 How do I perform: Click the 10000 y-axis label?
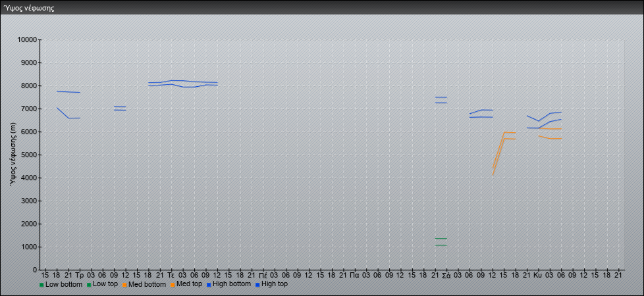click(x=28, y=40)
